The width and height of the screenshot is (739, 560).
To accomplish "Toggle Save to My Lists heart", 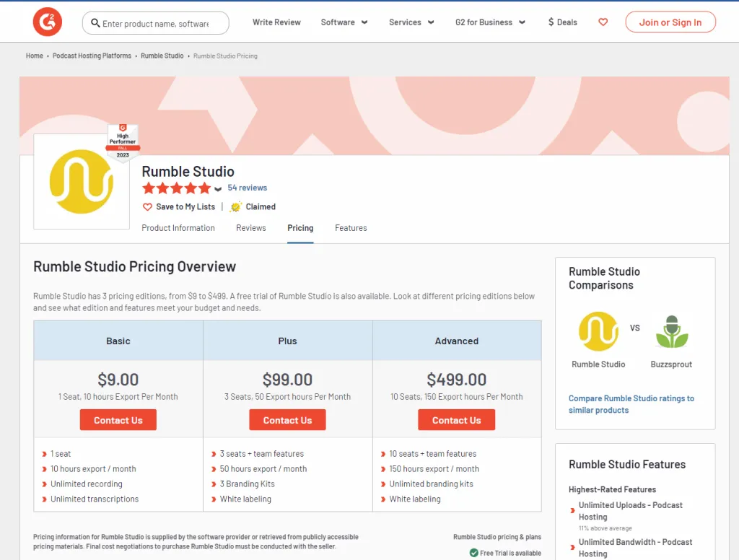I will tap(147, 207).
